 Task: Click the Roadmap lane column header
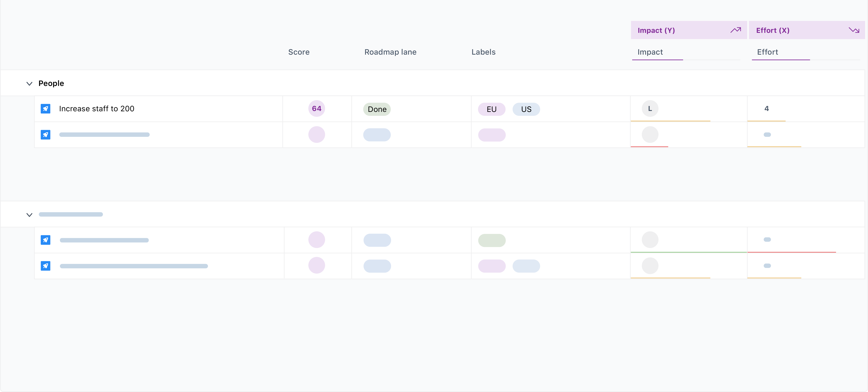(390, 52)
